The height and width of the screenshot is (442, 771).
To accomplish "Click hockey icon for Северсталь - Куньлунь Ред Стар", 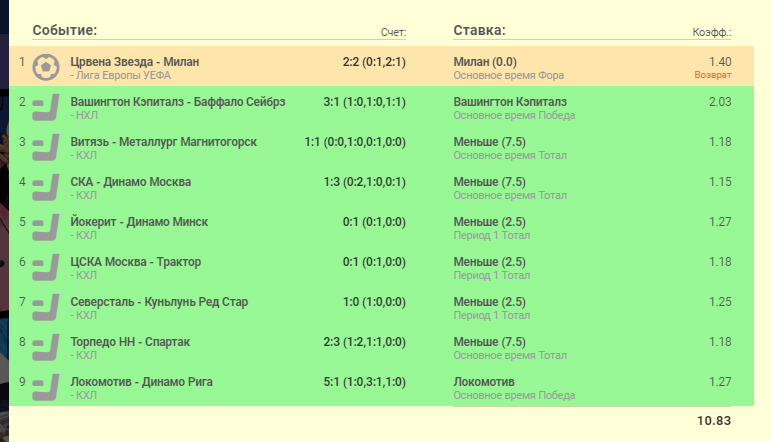I will point(46,307).
